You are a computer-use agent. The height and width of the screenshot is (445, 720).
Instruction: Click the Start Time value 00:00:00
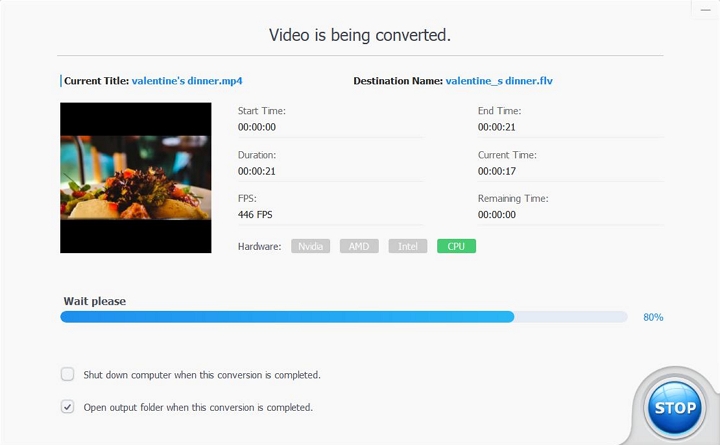(x=257, y=127)
